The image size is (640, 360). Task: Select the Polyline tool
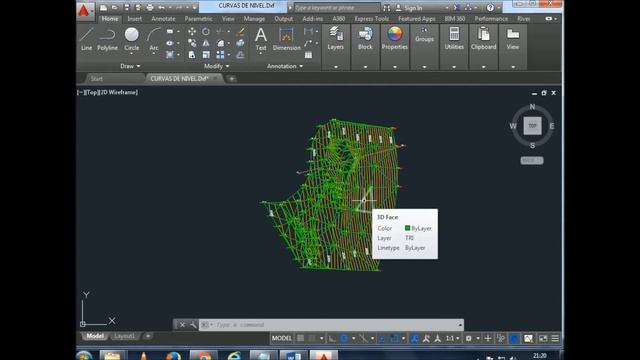point(107,39)
